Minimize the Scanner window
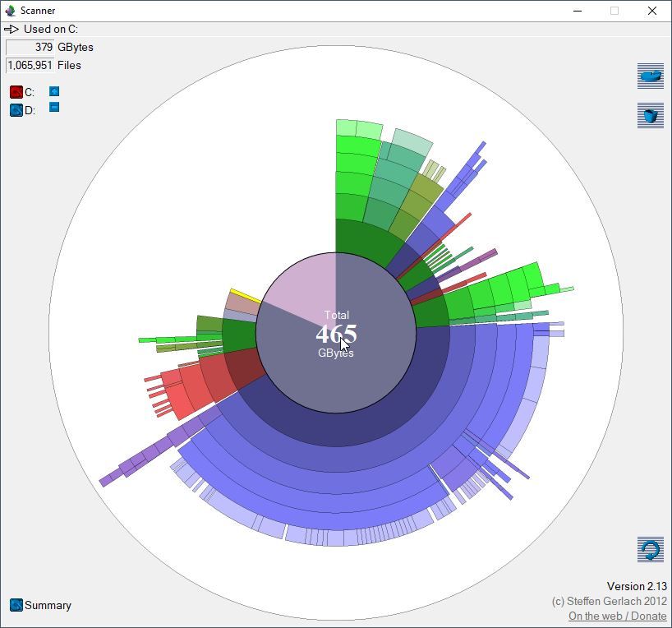The width and height of the screenshot is (672, 628). tap(577, 11)
